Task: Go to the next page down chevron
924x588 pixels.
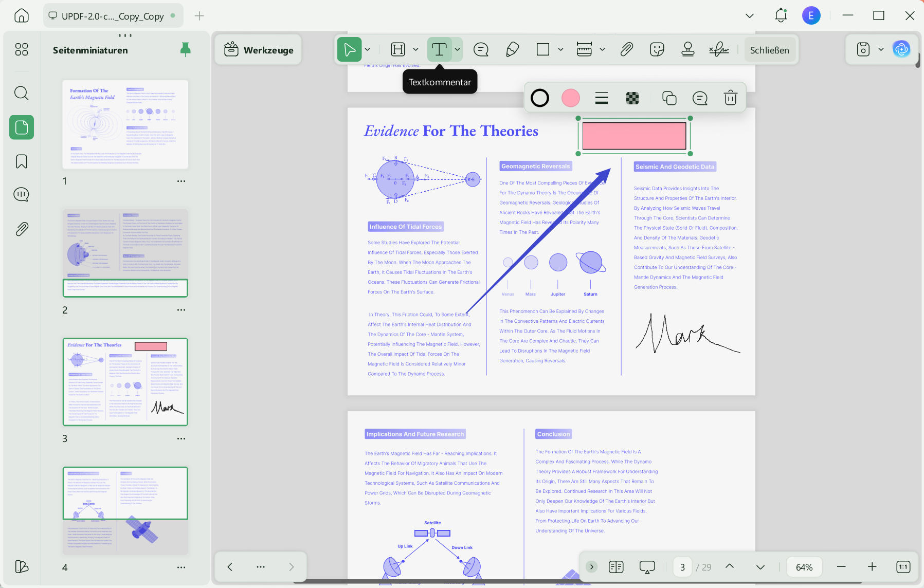Action: [x=760, y=566]
